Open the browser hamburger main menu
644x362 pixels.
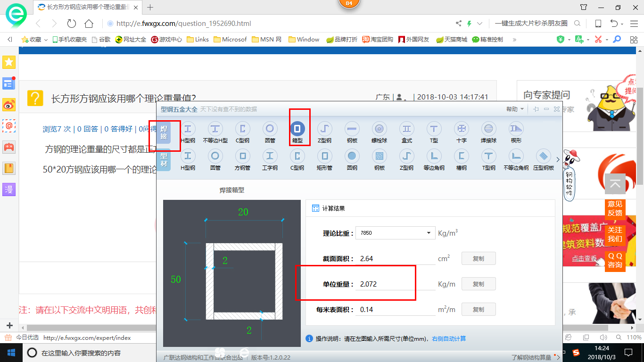click(x=633, y=24)
